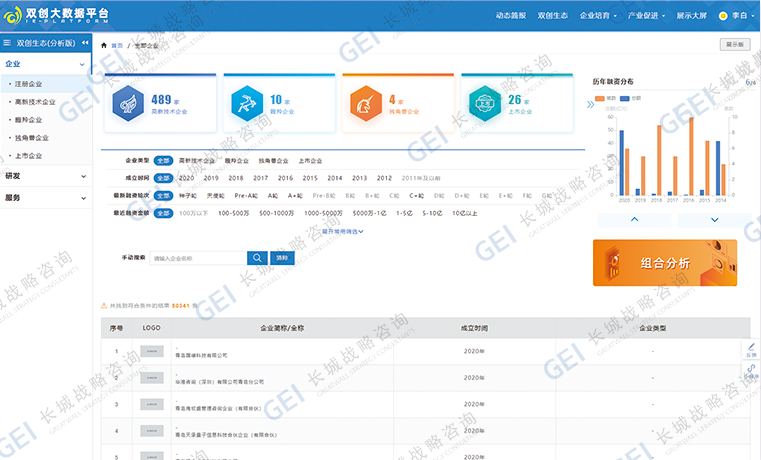This screenshot has height=460, width=761.
Task: Expand the 服务 sidebar section
Action: tap(46, 198)
